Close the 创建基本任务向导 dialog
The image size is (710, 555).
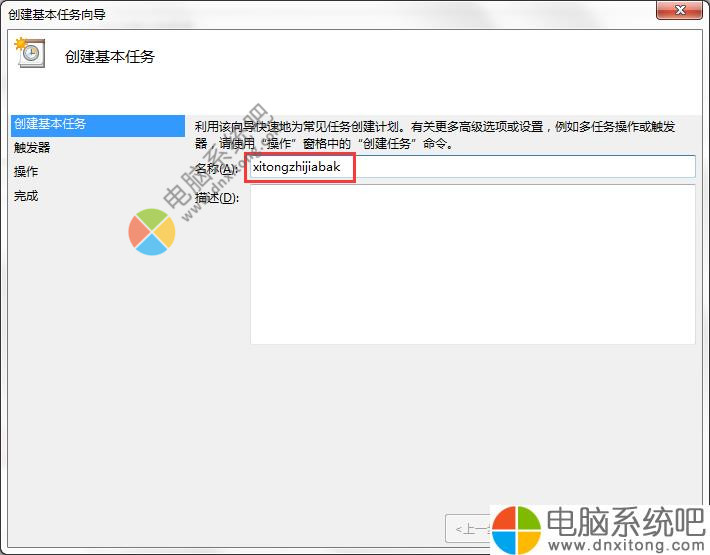click(679, 10)
